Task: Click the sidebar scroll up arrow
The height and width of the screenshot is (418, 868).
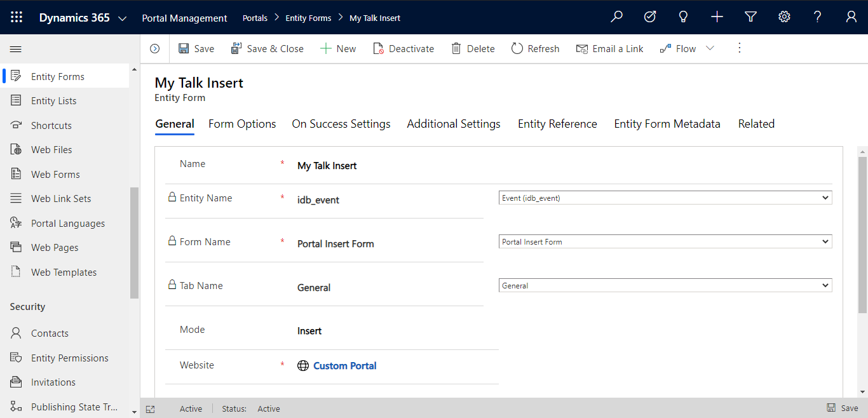Action: tap(134, 69)
